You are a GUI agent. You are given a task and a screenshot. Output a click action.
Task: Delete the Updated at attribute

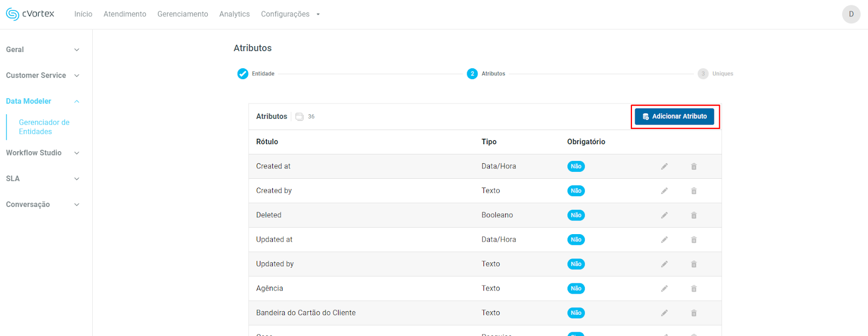(693, 240)
